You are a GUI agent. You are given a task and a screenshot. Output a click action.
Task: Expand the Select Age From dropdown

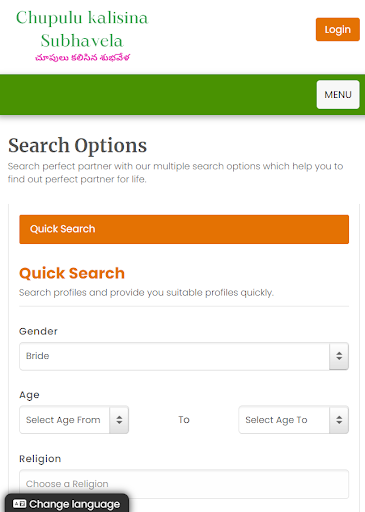point(74,420)
